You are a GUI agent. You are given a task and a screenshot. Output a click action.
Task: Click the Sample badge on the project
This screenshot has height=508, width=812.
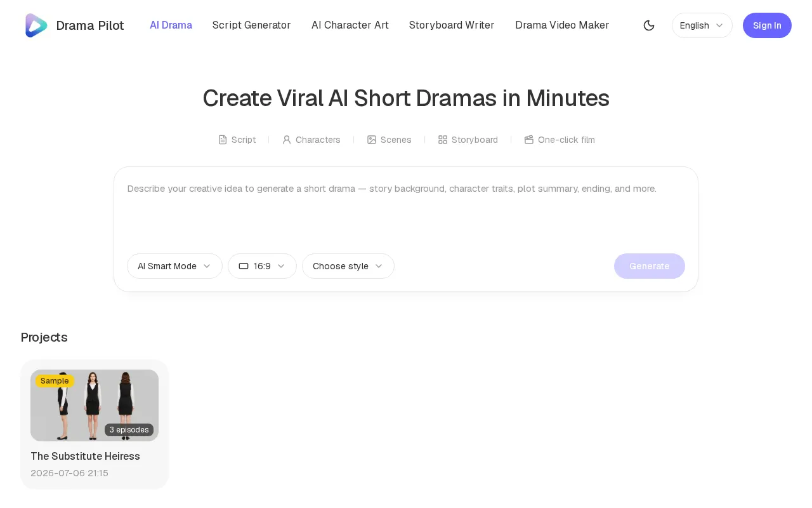55,381
